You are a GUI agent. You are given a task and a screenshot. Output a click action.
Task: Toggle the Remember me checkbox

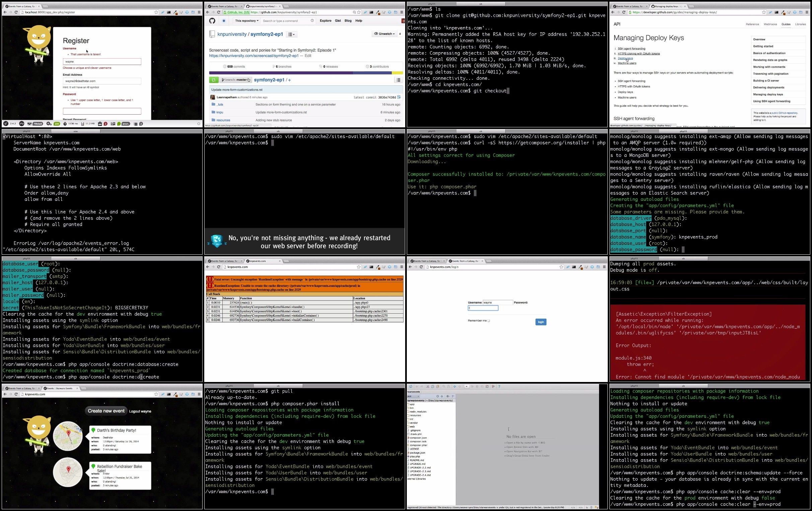pos(489,321)
